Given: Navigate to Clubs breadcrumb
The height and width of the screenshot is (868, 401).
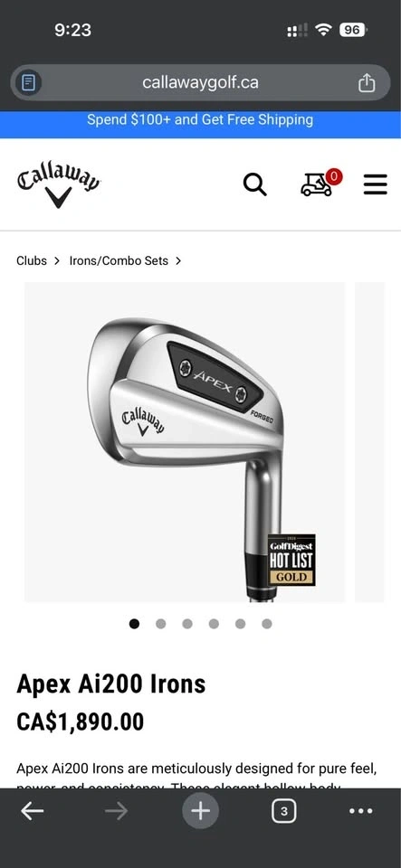Looking at the screenshot, I should coord(32,260).
